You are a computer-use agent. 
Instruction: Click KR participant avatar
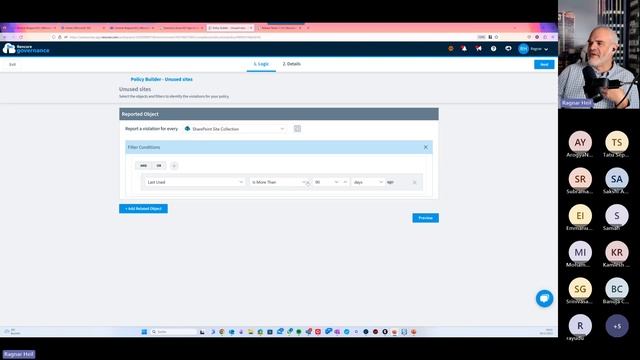617,252
